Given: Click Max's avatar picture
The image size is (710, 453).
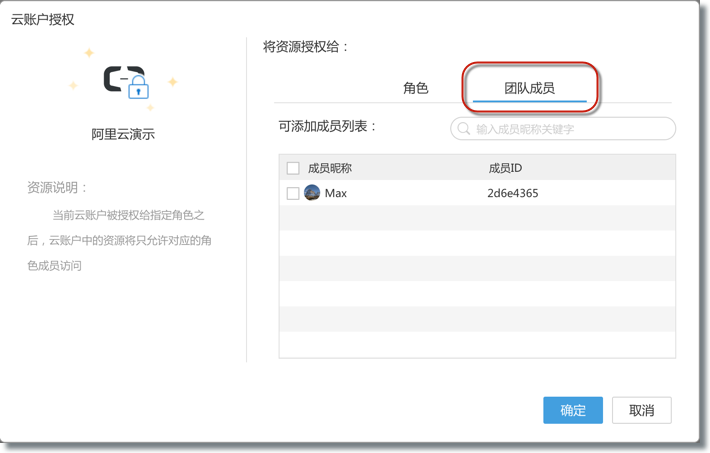Looking at the screenshot, I should (312, 193).
